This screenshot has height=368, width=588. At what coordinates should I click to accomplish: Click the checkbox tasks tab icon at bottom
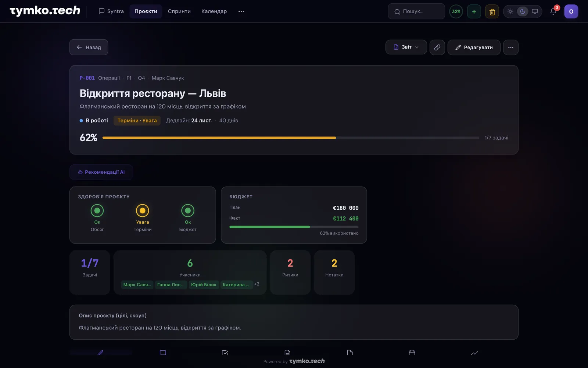225,353
